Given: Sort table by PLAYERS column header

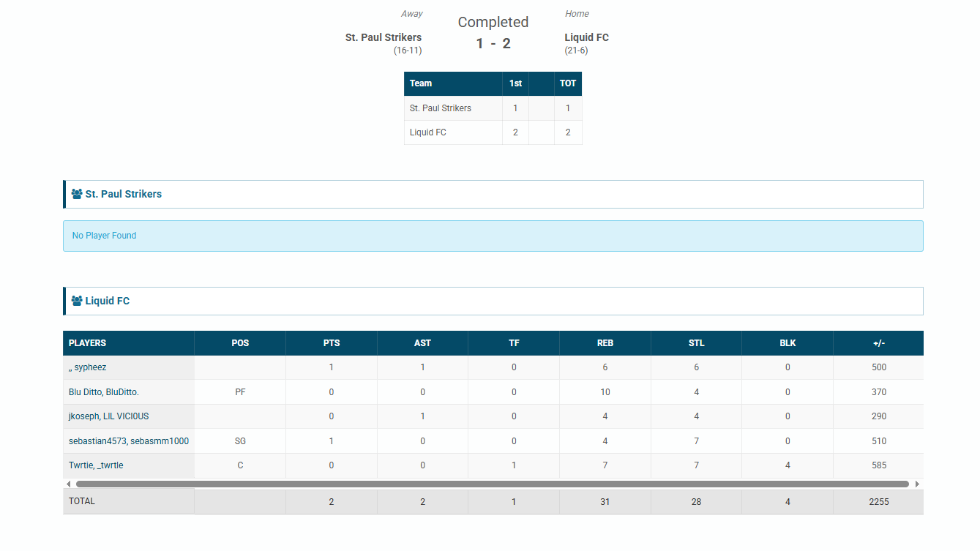Looking at the screenshot, I should point(87,343).
